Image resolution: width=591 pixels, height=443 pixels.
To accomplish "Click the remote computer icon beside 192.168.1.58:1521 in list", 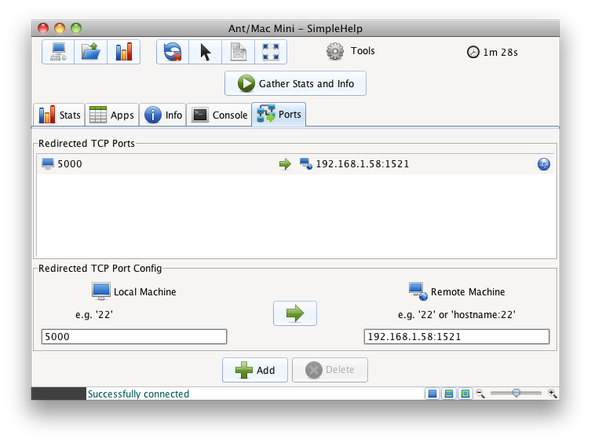I will (306, 164).
